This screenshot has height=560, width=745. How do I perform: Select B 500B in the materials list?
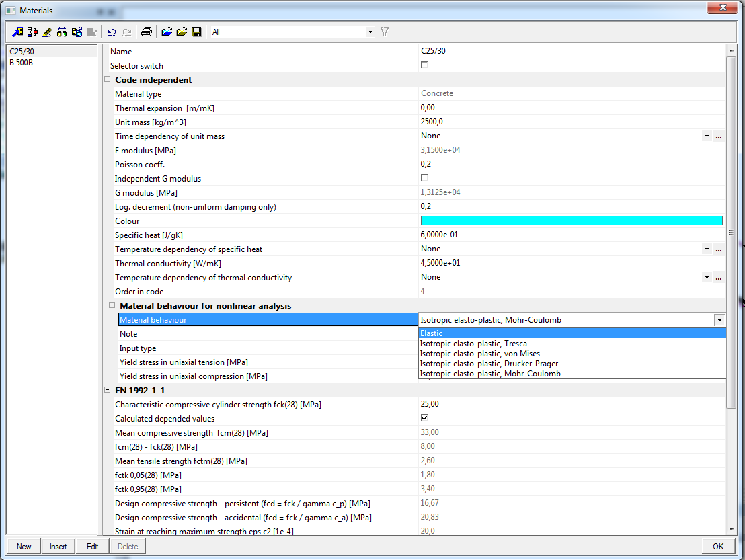(x=22, y=63)
